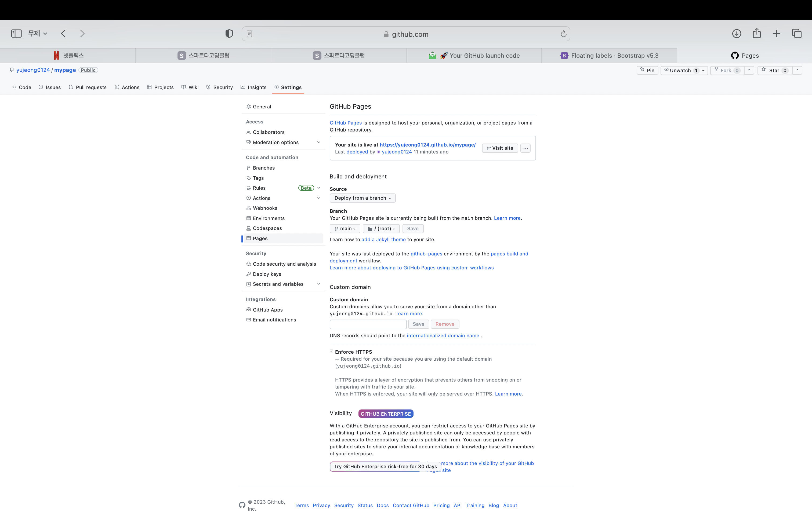Viewport: 812px width, 527px height.
Task: Pin the repository with the Pin button
Action: coord(647,71)
